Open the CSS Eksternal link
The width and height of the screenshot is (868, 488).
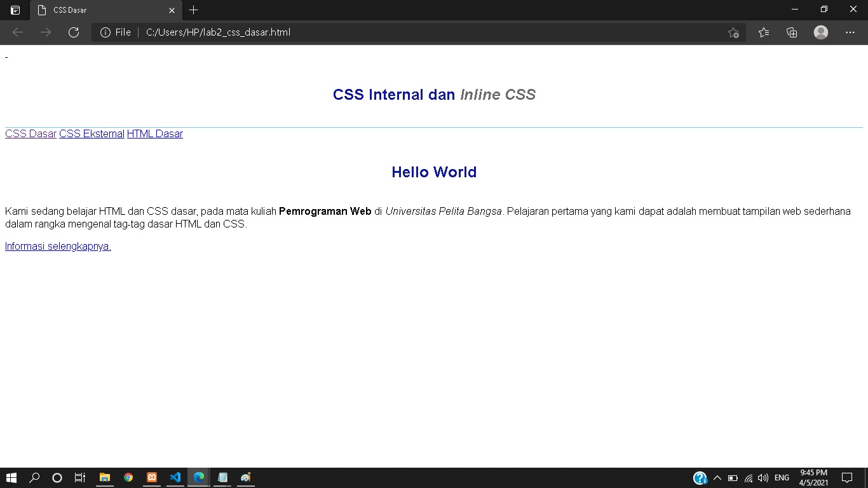click(92, 133)
